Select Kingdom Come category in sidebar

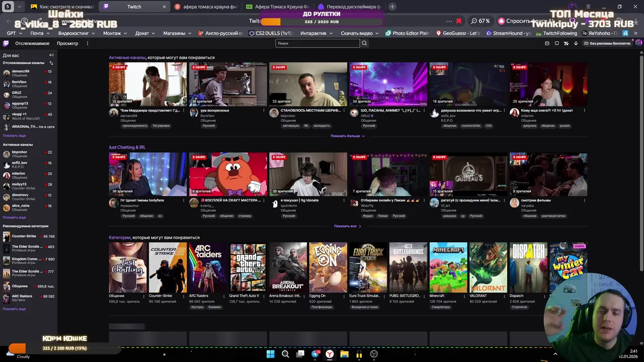(28, 261)
